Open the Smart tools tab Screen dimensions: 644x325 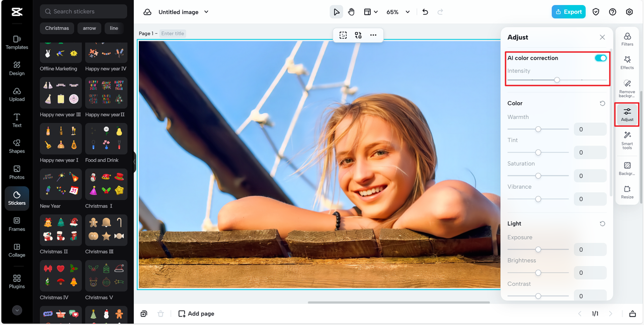click(627, 140)
